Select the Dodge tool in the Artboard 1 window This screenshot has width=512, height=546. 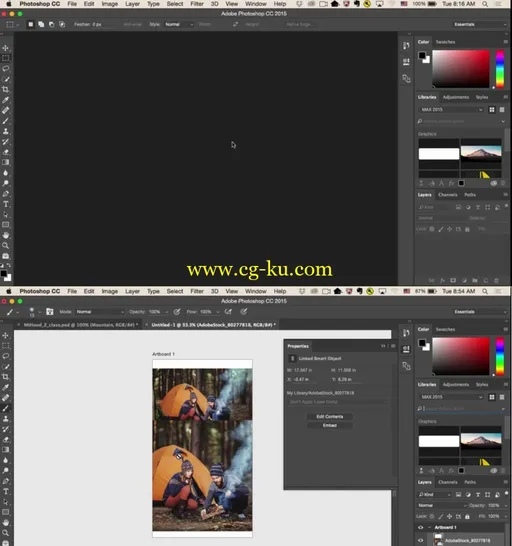[6, 470]
